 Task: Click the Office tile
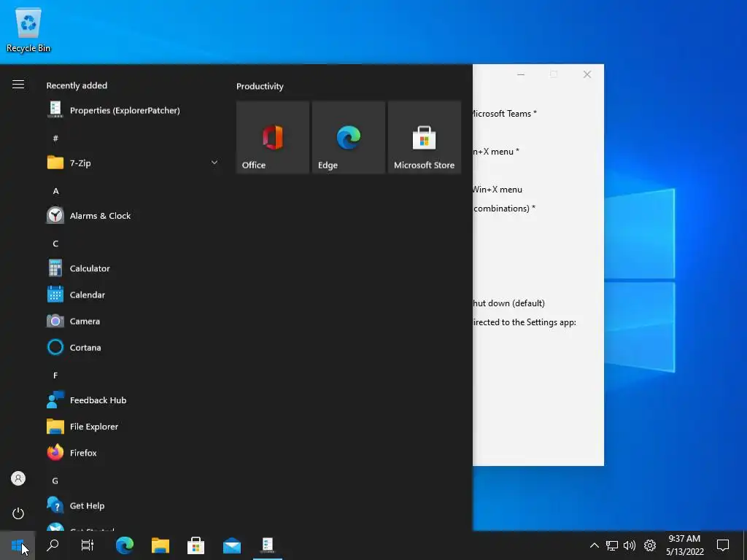pyautogui.click(x=273, y=137)
